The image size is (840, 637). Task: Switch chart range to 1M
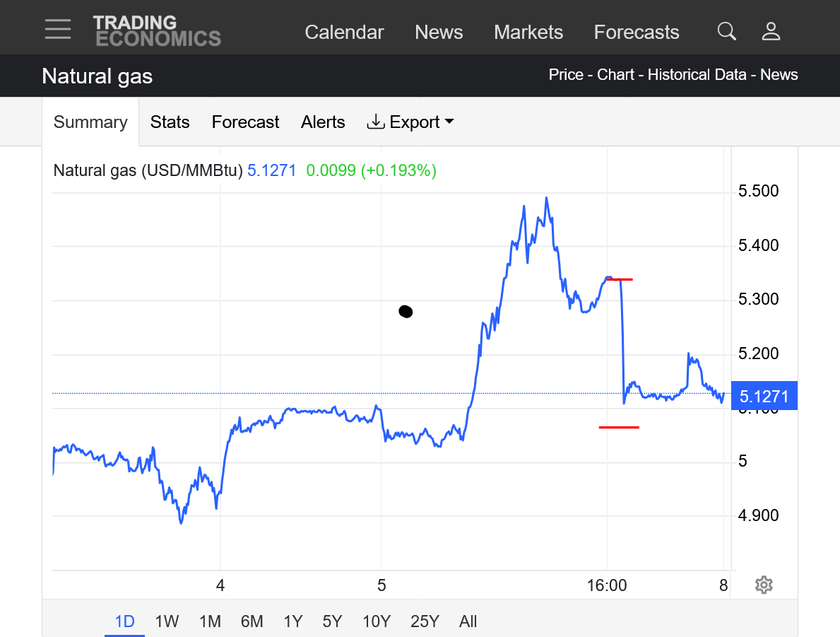pyautogui.click(x=210, y=621)
